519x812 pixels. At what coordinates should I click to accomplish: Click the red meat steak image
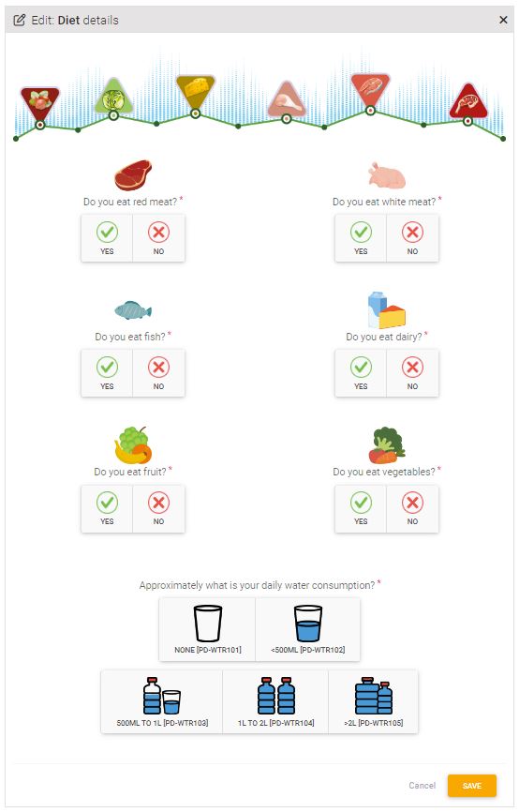coord(133,175)
